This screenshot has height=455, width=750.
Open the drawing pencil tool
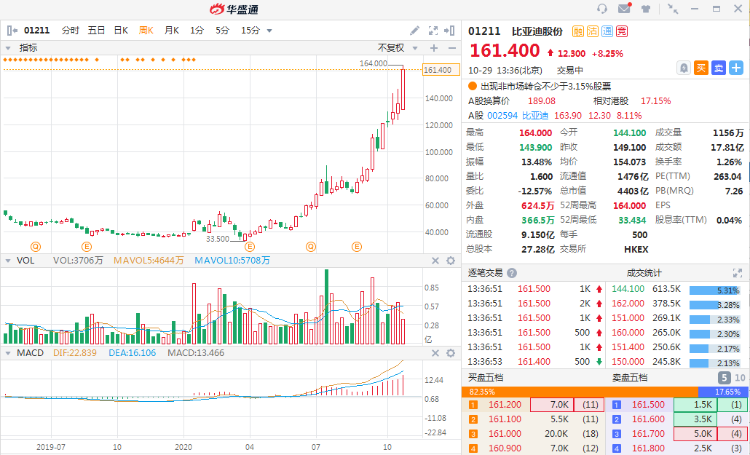(415, 31)
